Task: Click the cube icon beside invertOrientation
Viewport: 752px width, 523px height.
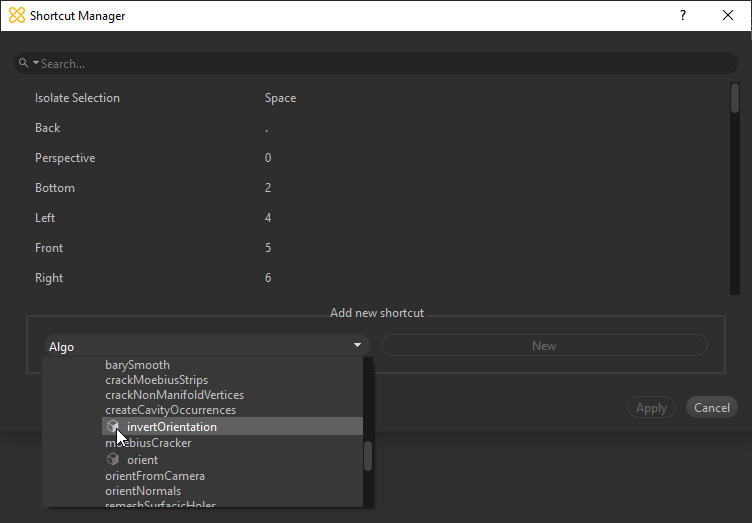Action: pos(113,427)
